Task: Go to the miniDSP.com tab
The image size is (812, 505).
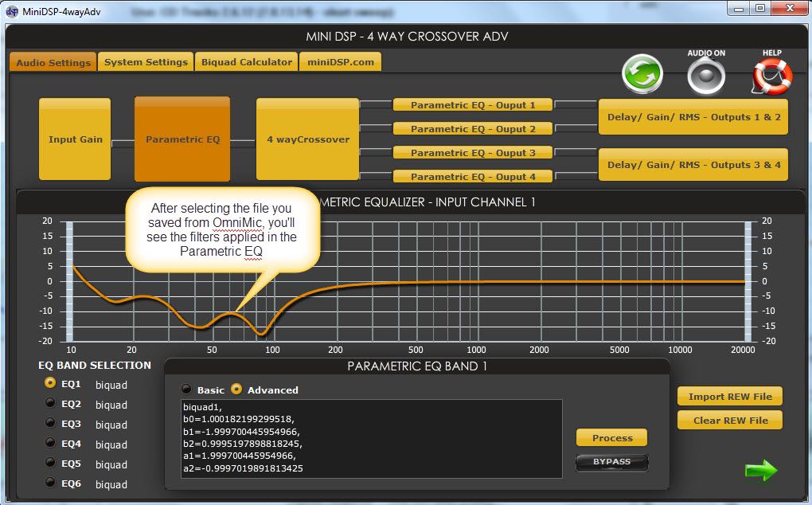Action: [340, 61]
